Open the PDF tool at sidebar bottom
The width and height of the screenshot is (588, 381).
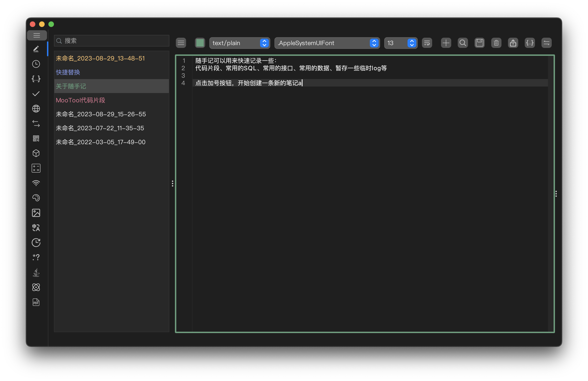coord(36,302)
